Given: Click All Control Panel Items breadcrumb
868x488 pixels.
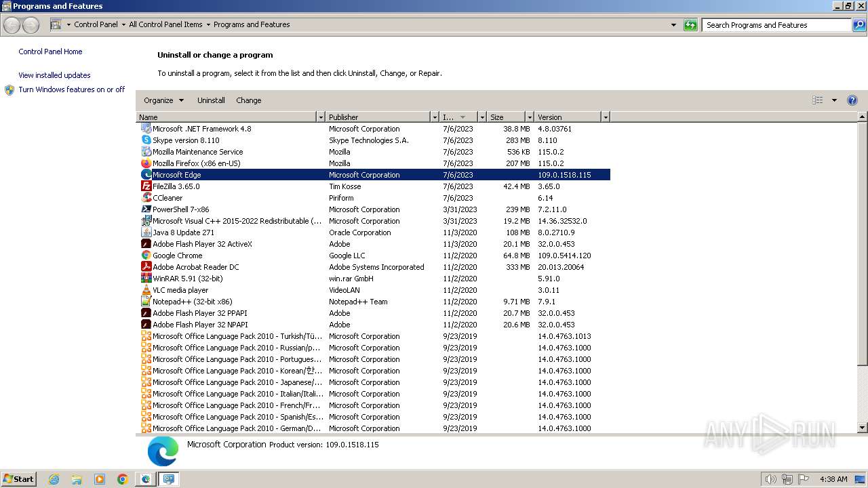Looking at the screenshot, I should point(165,24).
